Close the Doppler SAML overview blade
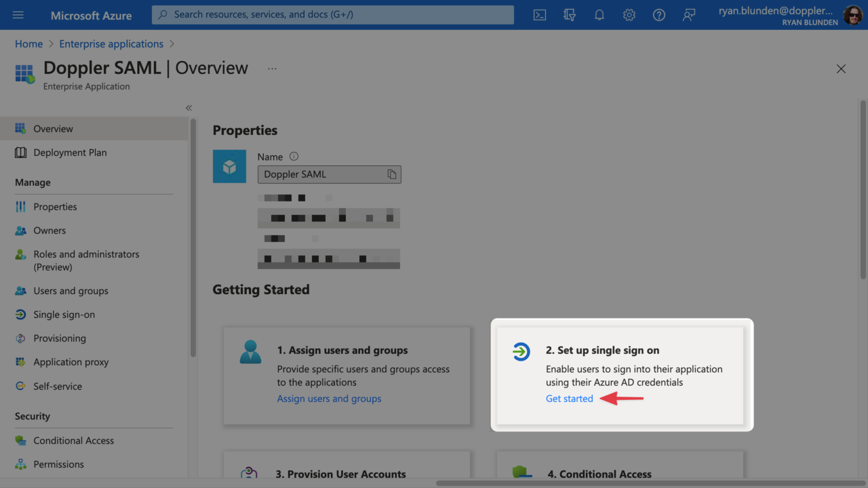868x488 pixels. pyautogui.click(x=841, y=69)
